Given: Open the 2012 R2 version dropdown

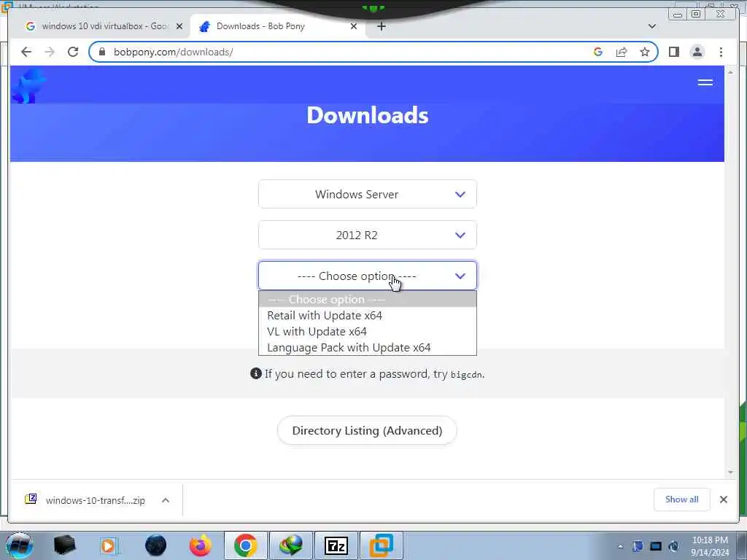Looking at the screenshot, I should pos(368,236).
